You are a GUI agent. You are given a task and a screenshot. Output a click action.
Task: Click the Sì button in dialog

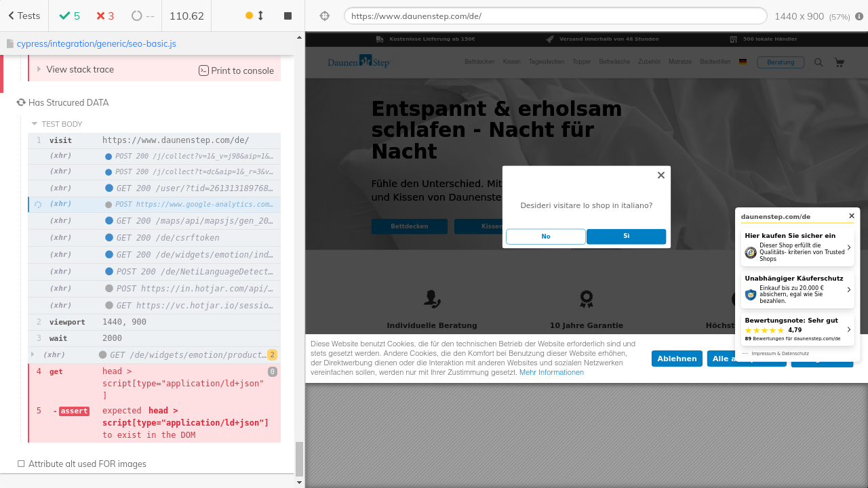click(626, 236)
